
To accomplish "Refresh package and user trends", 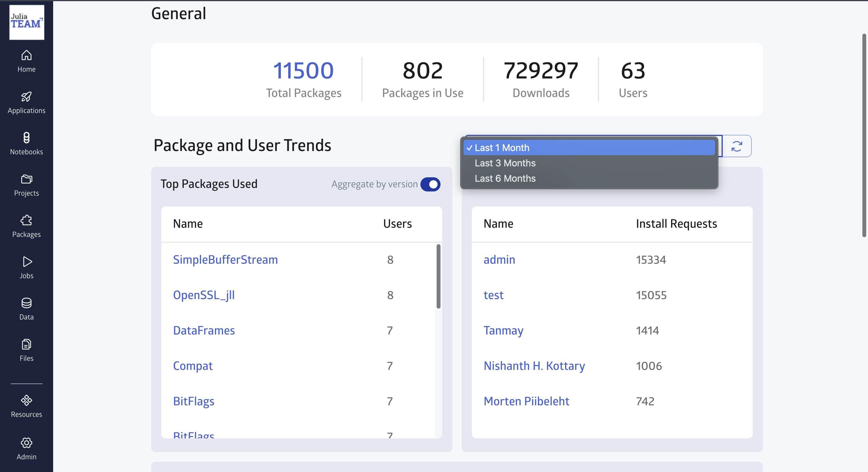I will [x=737, y=146].
